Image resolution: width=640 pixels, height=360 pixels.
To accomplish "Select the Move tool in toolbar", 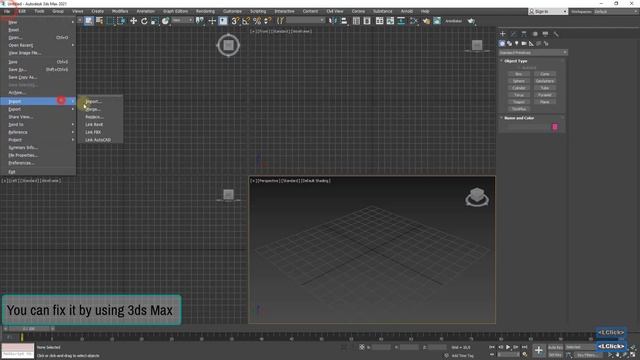I will (133, 21).
